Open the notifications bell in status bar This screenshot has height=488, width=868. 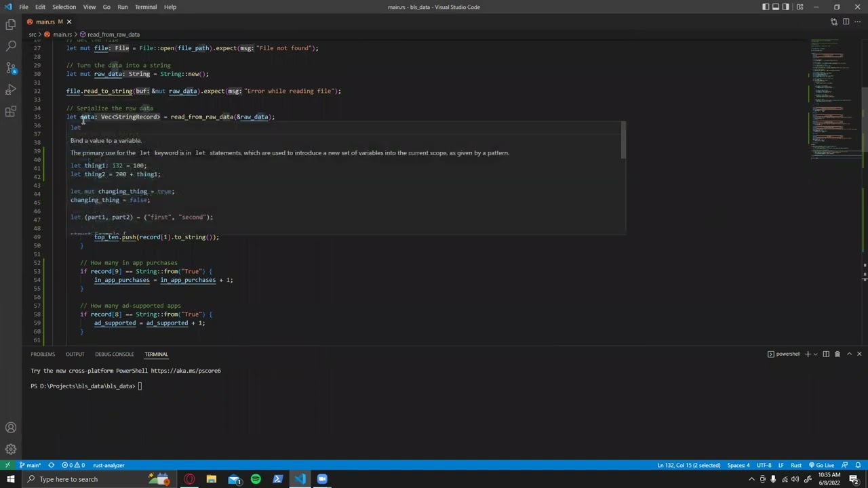pos(858,466)
